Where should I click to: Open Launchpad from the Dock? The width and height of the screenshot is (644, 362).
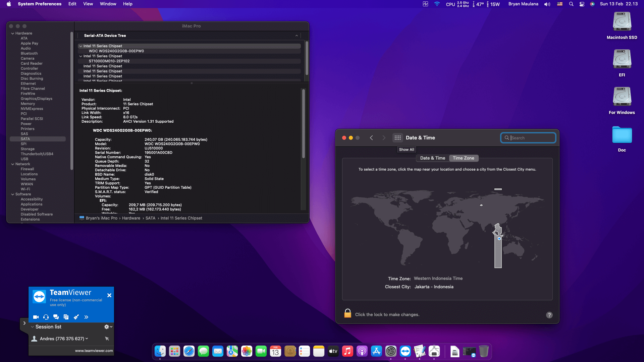click(174, 351)
